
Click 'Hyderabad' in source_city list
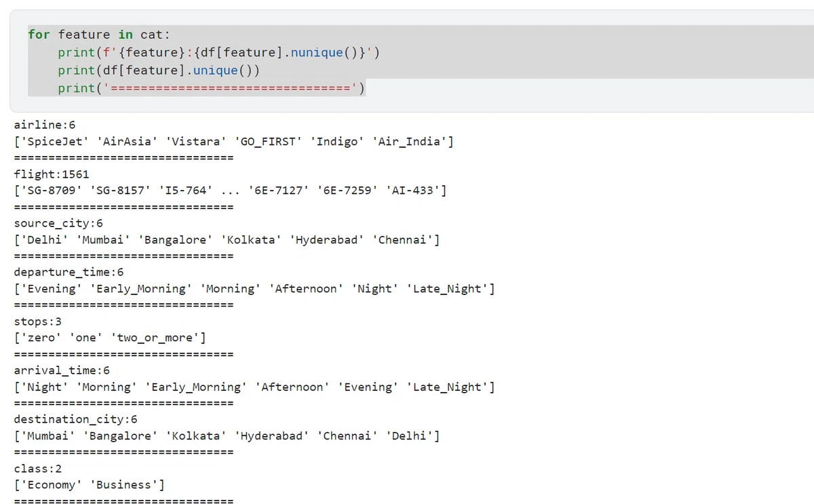(x=327, y=240)
